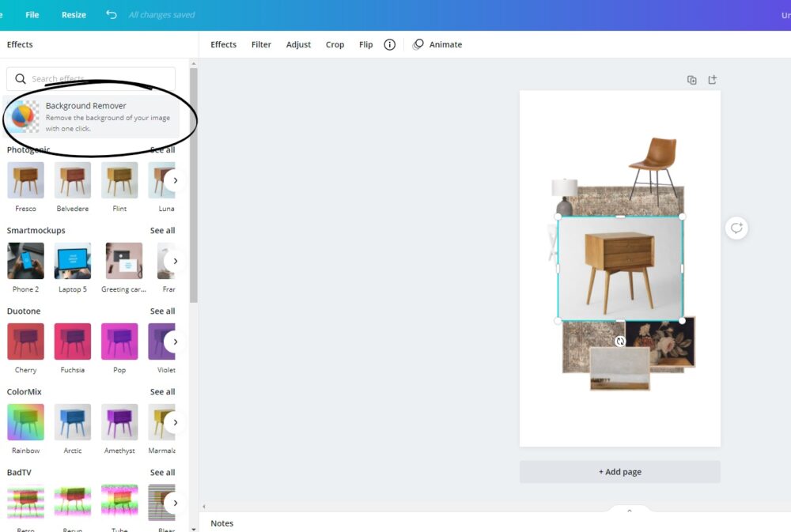Expand ColorMix row with right chevron

[x=175, y=422]
